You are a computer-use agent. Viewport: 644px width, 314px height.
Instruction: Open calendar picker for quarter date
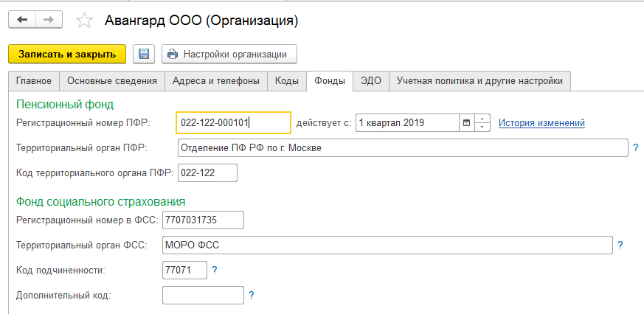click(x=466, y=122)
